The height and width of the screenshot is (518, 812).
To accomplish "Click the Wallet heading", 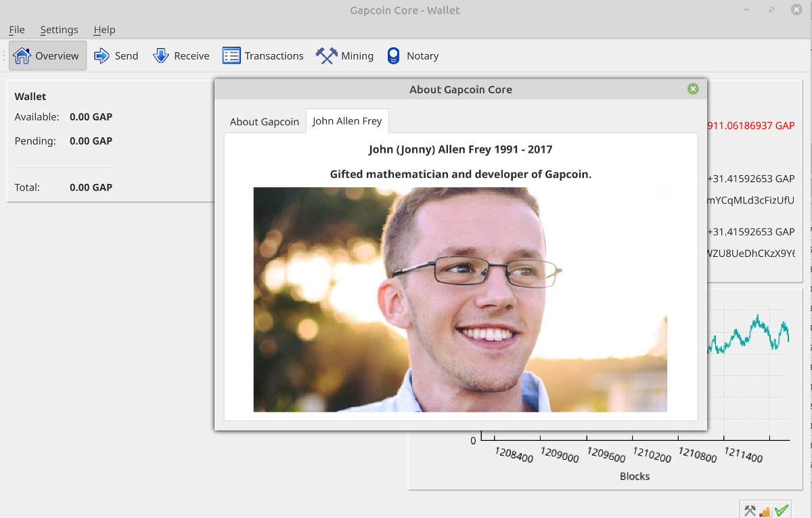I will pos(30,96).
